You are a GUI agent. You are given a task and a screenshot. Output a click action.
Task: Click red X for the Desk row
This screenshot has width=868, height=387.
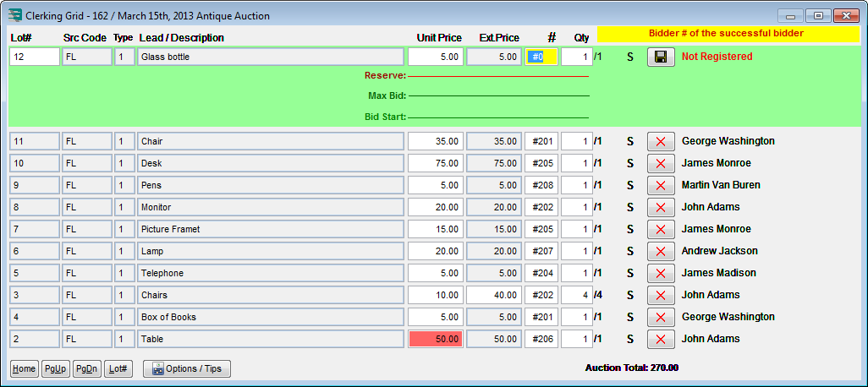(660, 163)
